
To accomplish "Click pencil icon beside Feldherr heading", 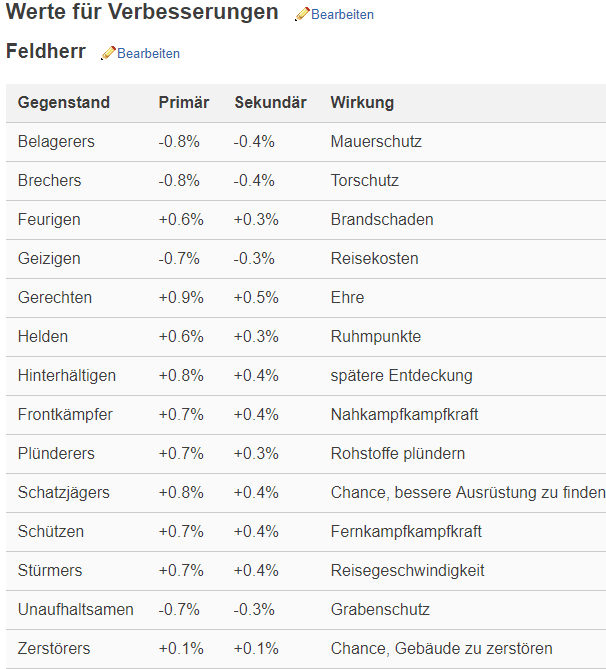I will tap(108, 53).
